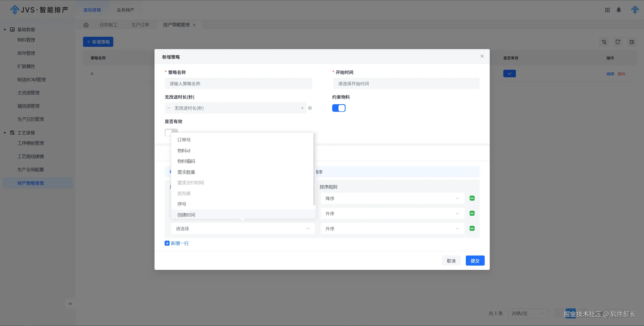Toggle 是否有效 checkbox for row A
The image size is (644, 326).
[509, 74]
